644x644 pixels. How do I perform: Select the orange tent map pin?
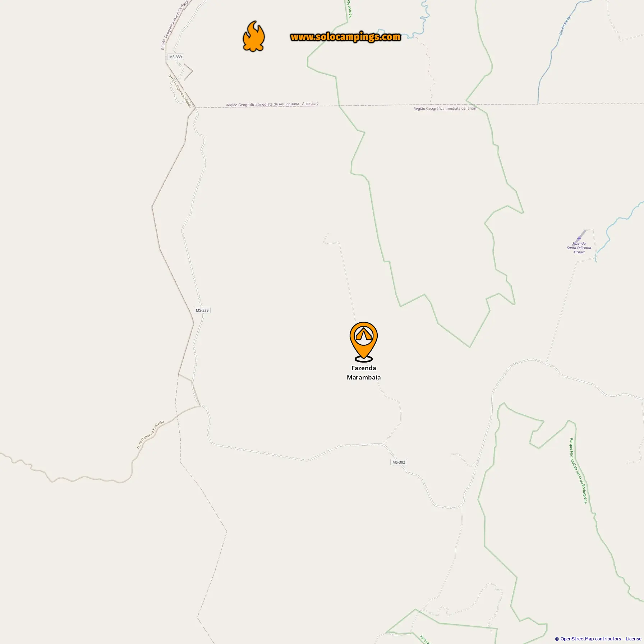click(x=364, y=342)
